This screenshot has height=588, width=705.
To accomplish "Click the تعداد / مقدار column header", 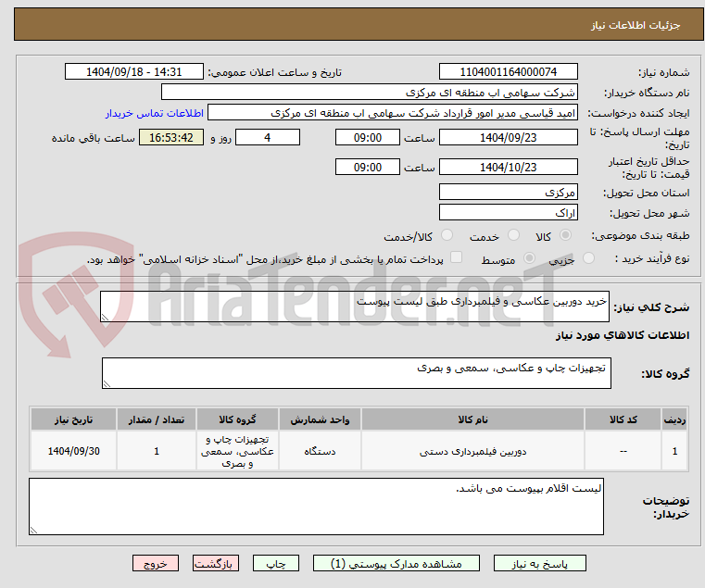I will point(157,419).
